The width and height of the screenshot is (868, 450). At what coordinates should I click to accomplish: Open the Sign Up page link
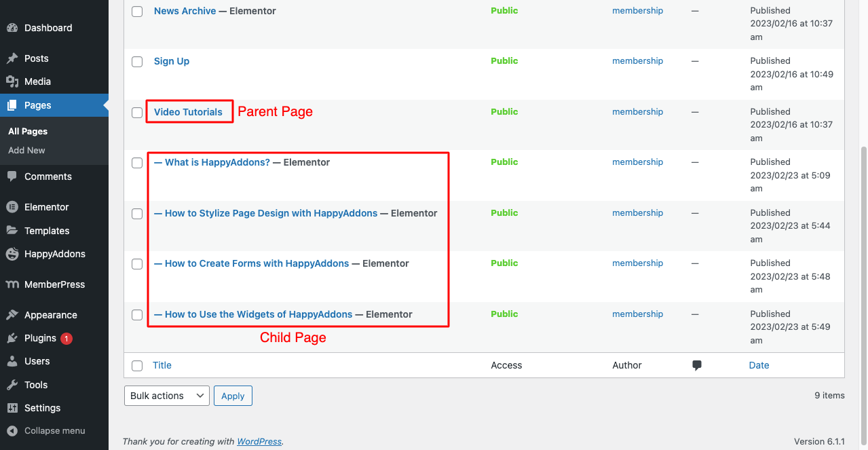coord(172,61)
